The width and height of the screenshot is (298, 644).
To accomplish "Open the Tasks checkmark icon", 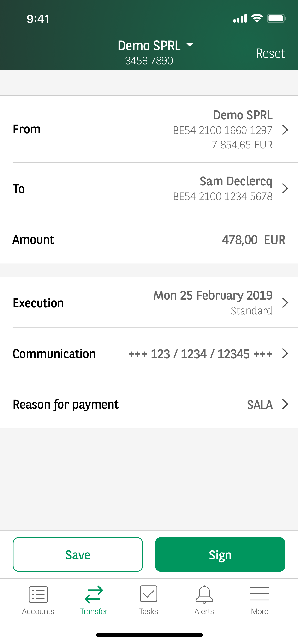I will [x=149, y=594].
